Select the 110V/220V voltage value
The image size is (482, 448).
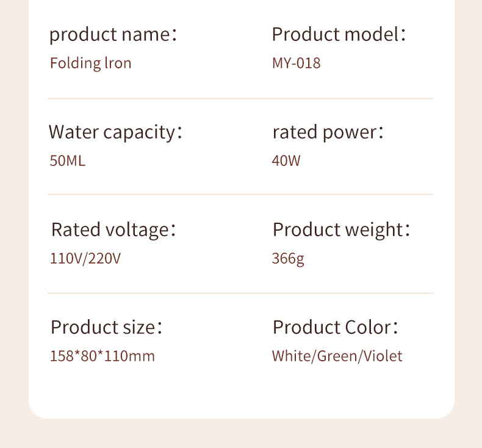pyautogui.click(x=85, y=258)
